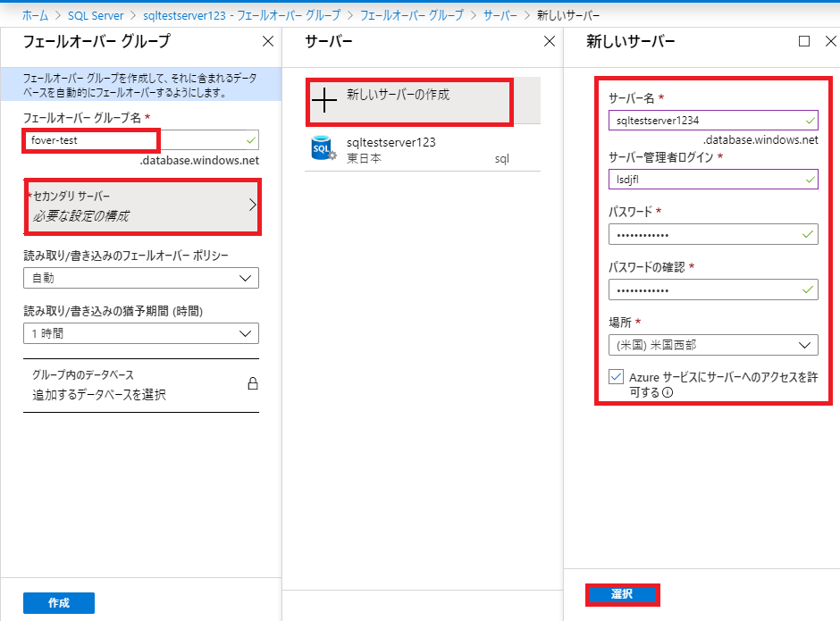Image resolution: width=840 pixels, height=621 pixels.
Task: Maximize the 新しいサーバー blade
Action: pos(804,41)
